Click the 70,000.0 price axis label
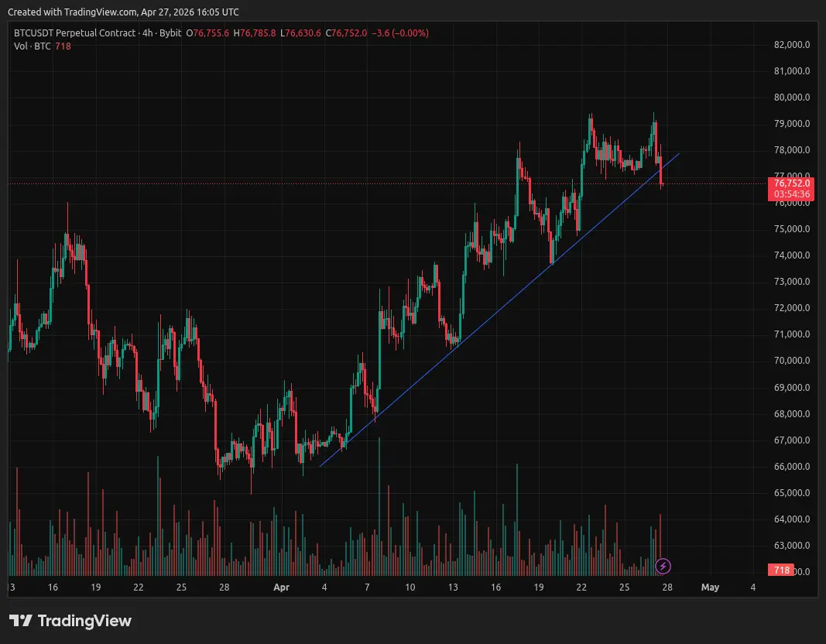 (792, 361)
